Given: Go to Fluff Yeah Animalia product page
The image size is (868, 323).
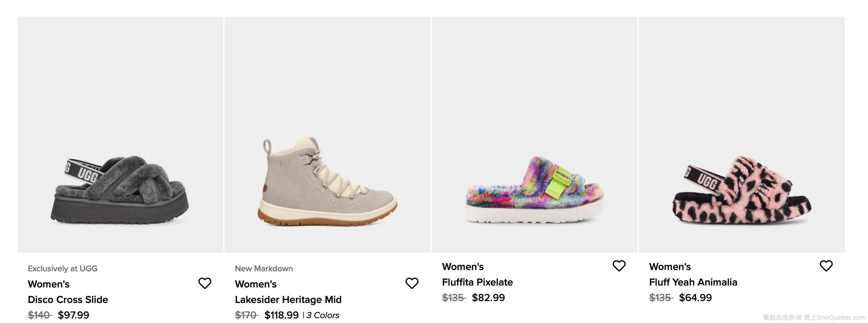Looking at the screenshot, I should point(693,282).
